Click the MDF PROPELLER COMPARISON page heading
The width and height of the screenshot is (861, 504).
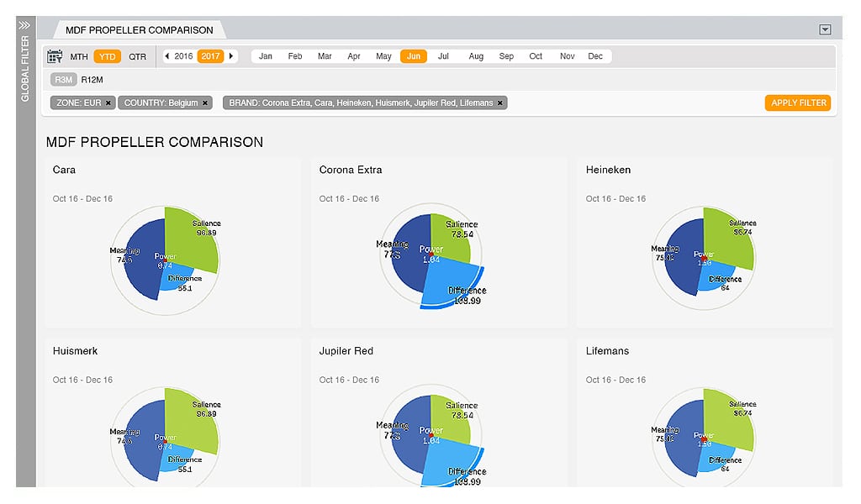(x=155, y=142)
